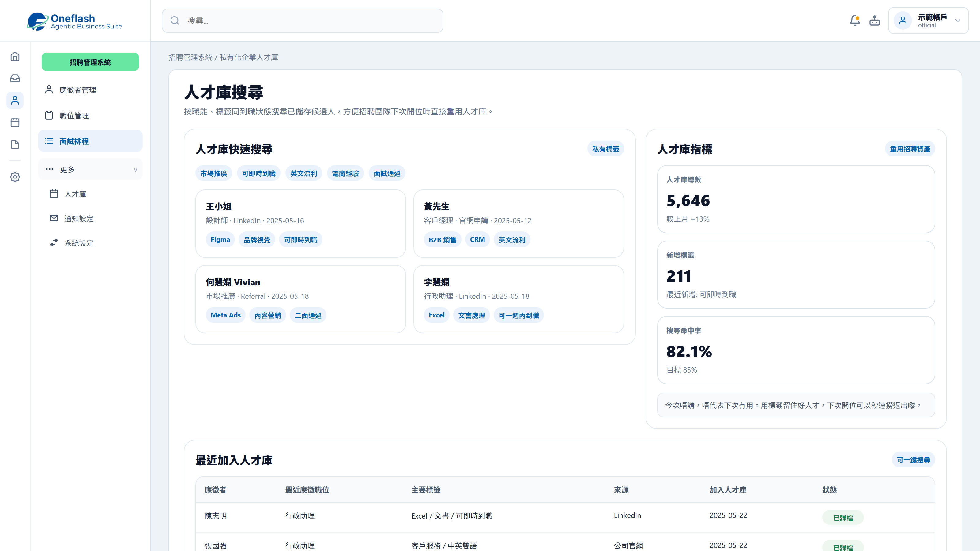Click the 搜尋命中率 82.1% metric card
The image size is (980, 551).
click(796, 350)
